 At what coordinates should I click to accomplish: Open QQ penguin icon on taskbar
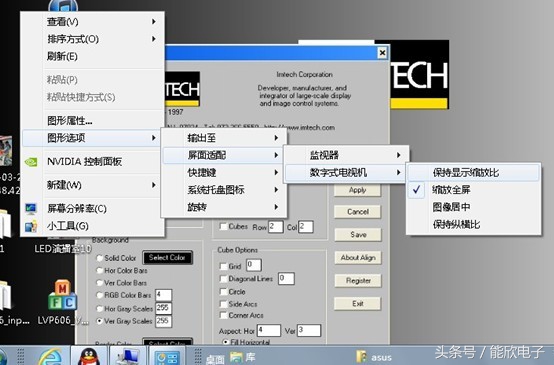(x=89, y=356)
